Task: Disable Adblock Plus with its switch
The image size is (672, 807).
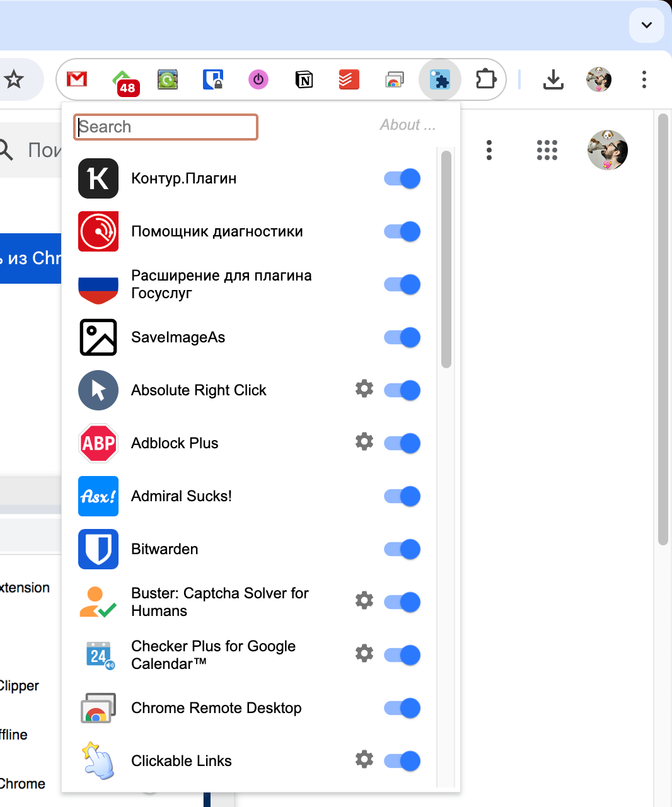Action: click(x=402, y=443)
